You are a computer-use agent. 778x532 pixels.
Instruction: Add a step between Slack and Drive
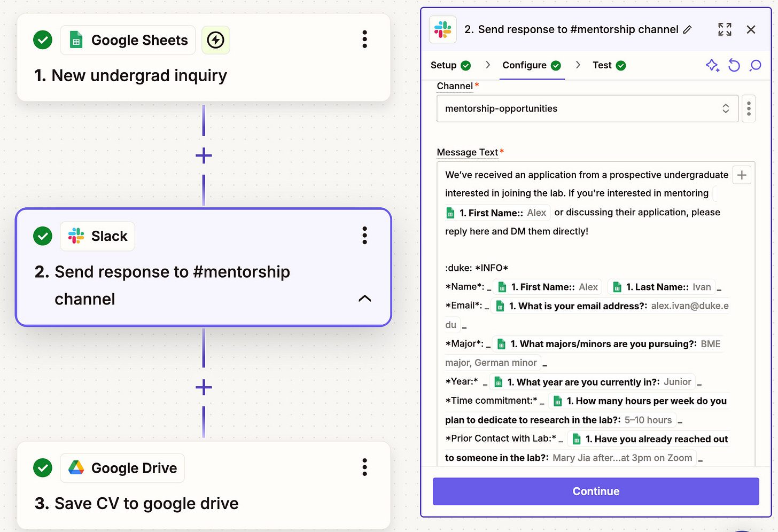[x=204, y=387]
